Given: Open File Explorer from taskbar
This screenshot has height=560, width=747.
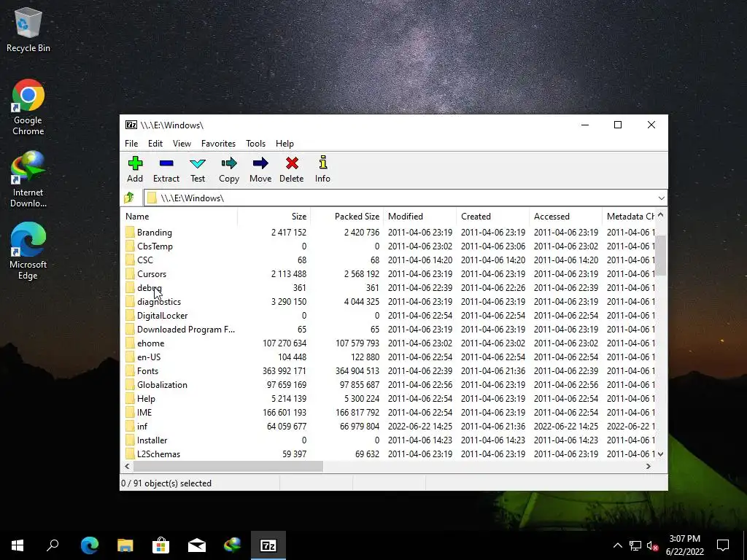Looking at the screenshot, I should pyautogui.click(x=125, y=545).
